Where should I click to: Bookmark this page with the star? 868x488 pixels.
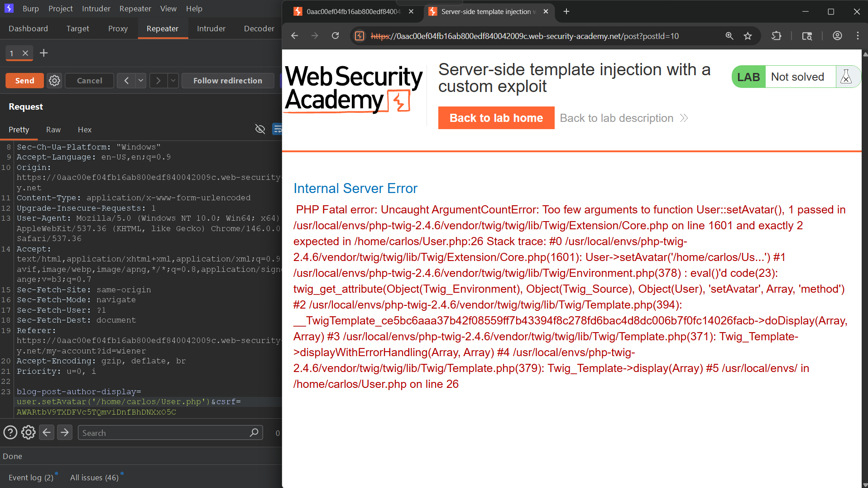(748, 36)
